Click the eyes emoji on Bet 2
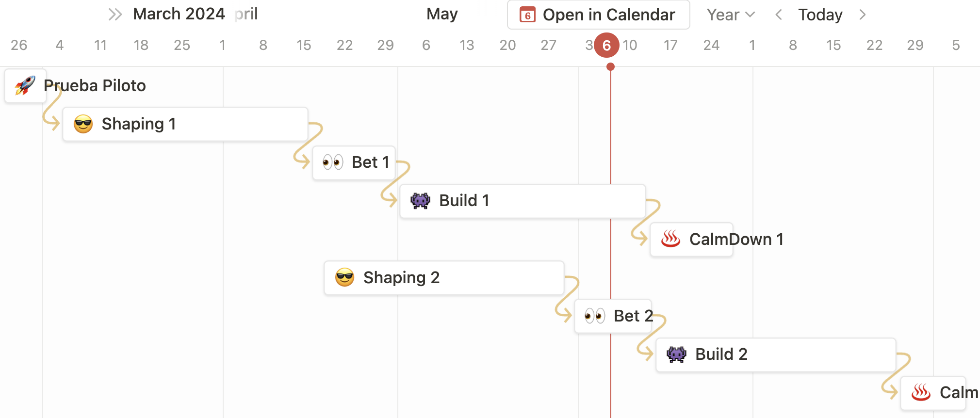 pyautogui.click(x=595, y=316)
